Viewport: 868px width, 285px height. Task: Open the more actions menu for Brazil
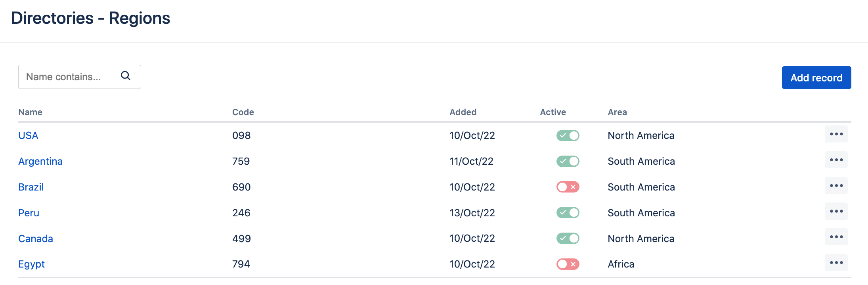836,186
